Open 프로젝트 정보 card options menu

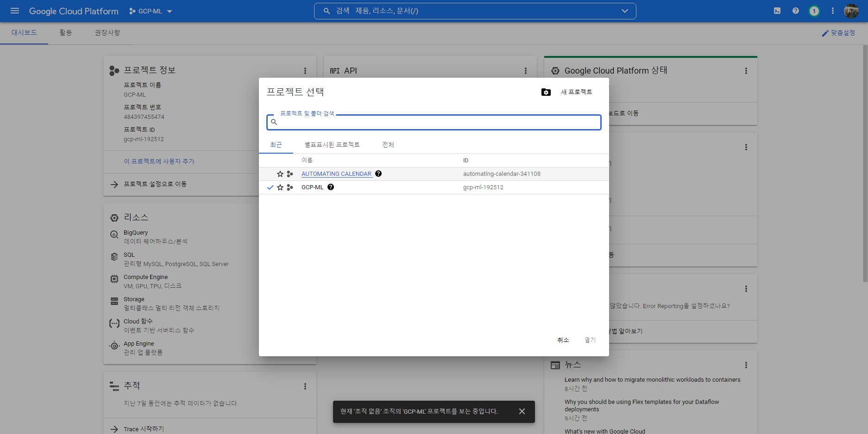coord(305,71)
